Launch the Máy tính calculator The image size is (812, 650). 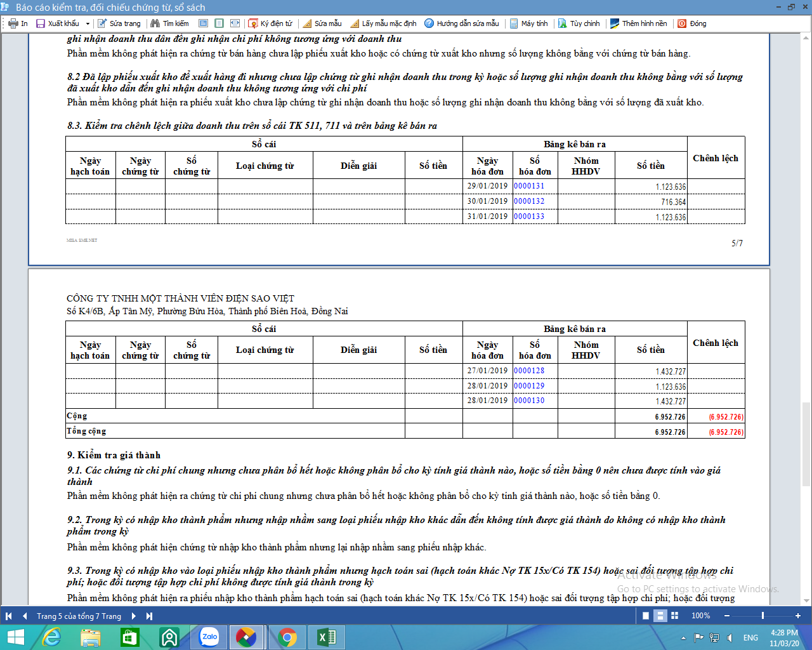click(x=528, y=23)
